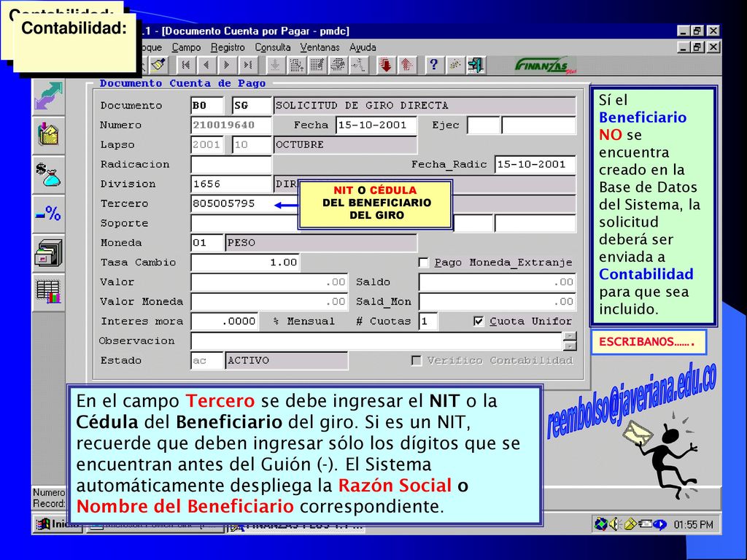The width and height of the screenshot is (747, 560).
Task: Click the Radicacion input field
Action: (231, 164)
